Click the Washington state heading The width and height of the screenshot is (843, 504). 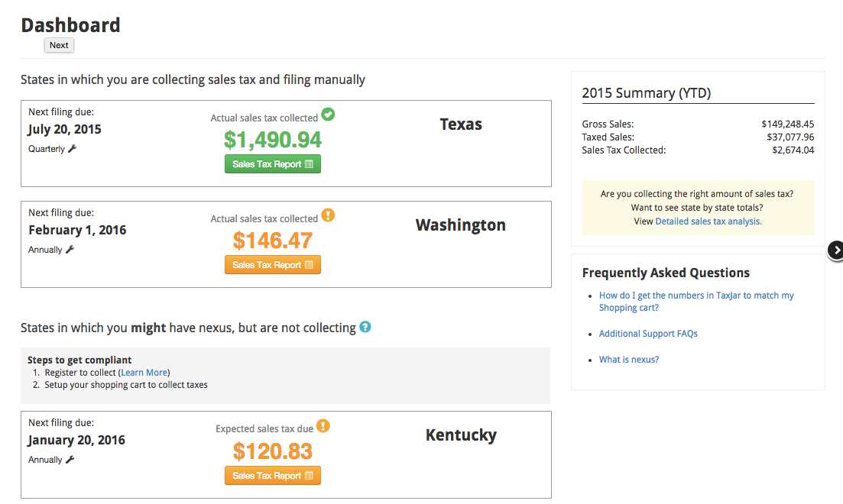pos(460,225)
